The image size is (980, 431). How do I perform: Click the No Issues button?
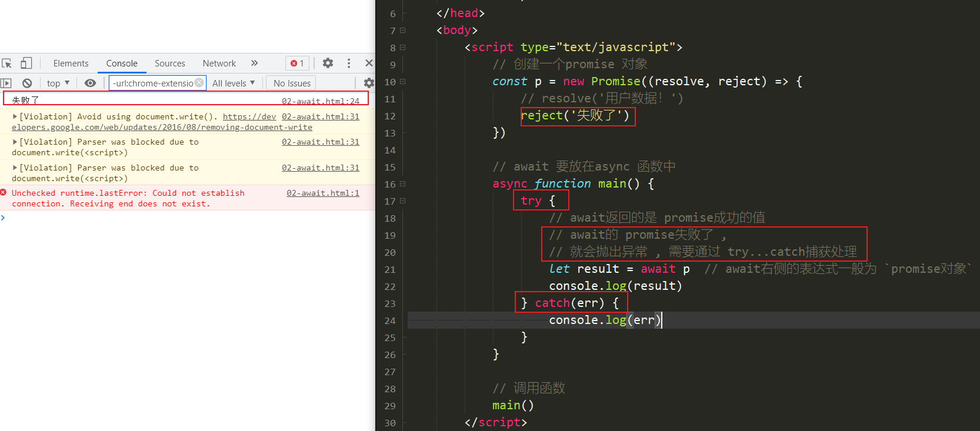point(292,83)
